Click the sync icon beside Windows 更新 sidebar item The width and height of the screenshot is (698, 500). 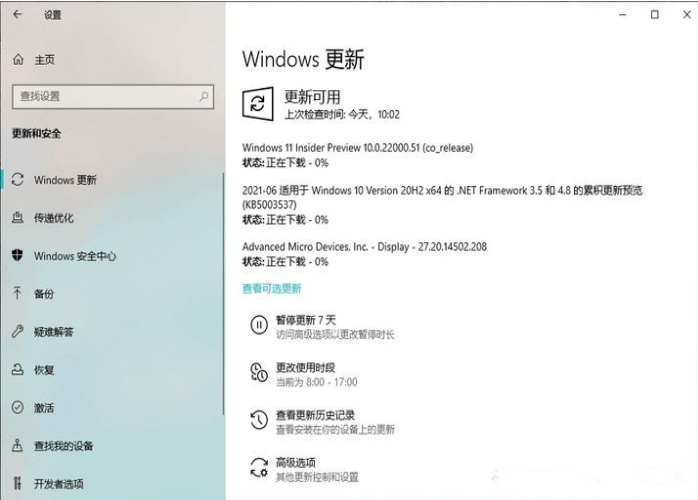coord(17,179)
